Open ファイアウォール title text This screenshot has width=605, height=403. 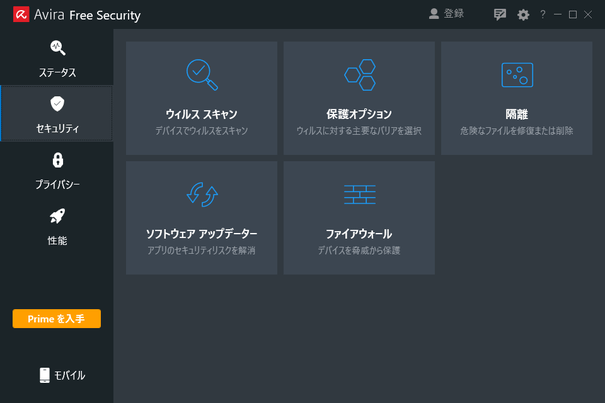359,234
